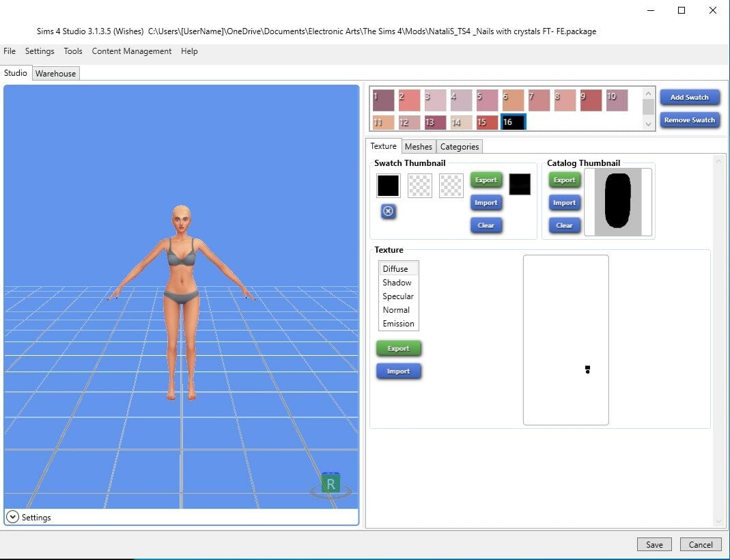Select swatch 2
The width and height of the screenshot is (730, 560).
[409, 100]
